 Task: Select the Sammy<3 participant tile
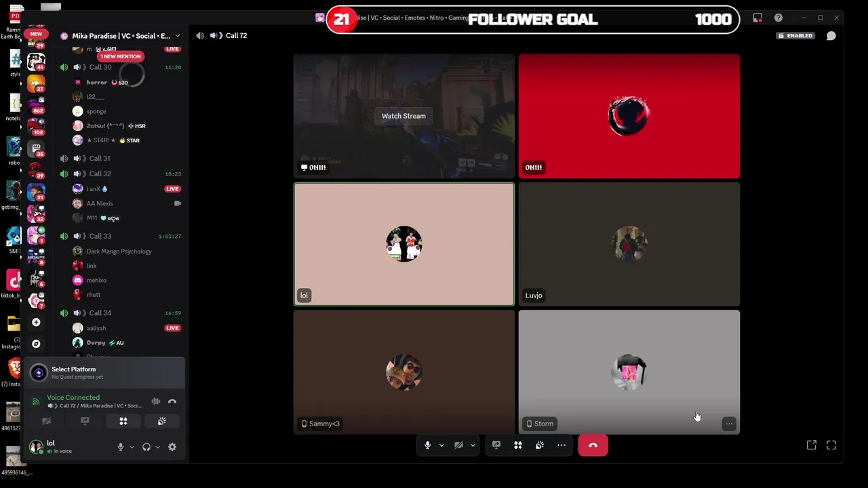pyautogui.click(x=404, y=372)
